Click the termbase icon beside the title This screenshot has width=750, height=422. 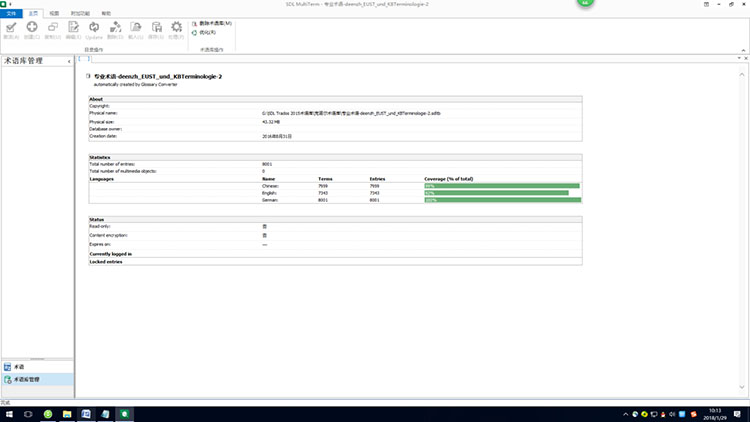click(x=88, y=76)
